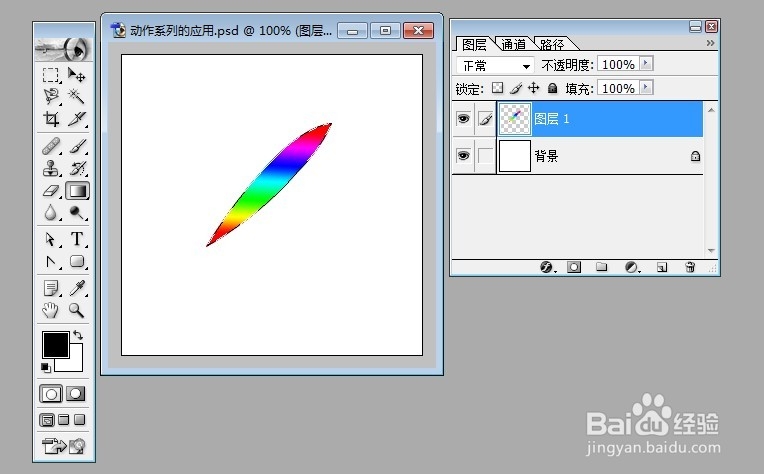Open the 正常 blend mode dropdown
764x474 pixels.
tap(495, 65)
